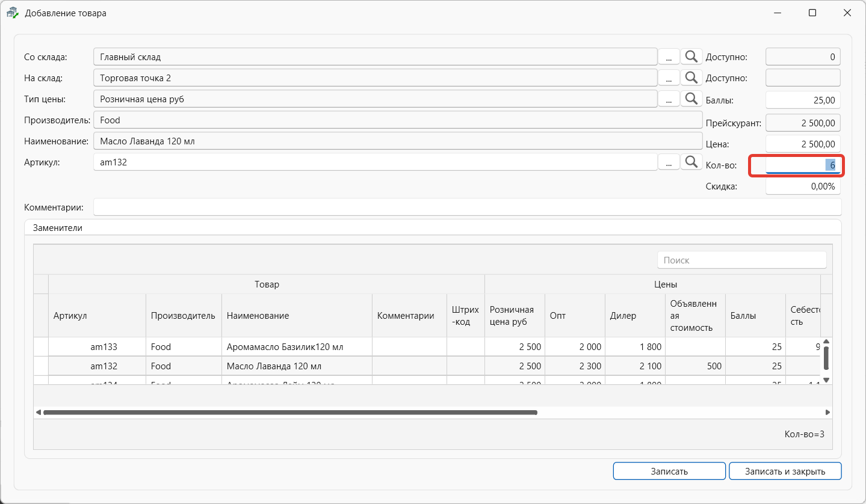Click the Производитель field containing Food
This screenshot has width=866, height=504.
(x=398, y=120)
